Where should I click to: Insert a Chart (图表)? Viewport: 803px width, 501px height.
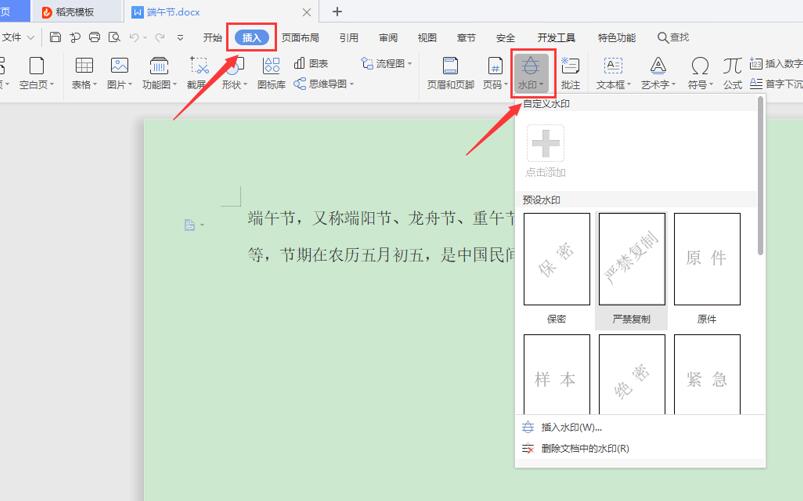tap(311, 64)
